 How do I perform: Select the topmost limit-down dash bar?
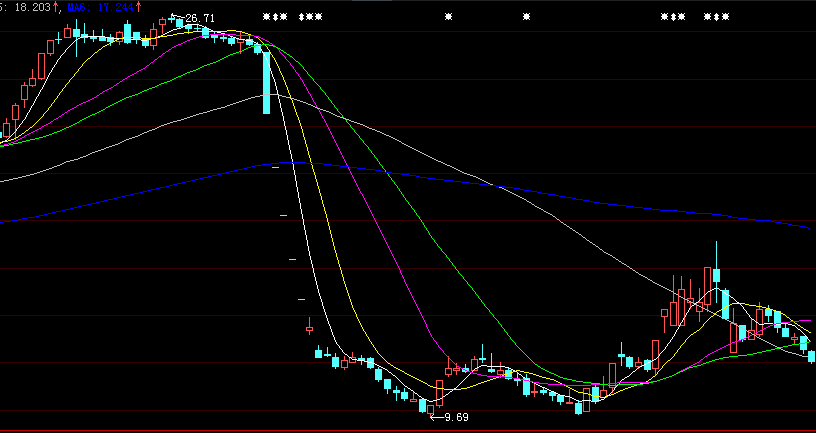275,169
